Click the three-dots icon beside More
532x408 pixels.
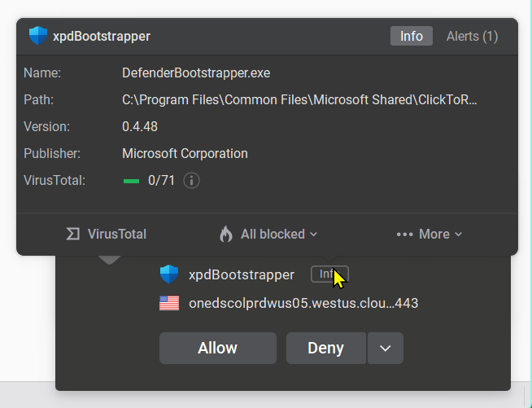point(404,234)
